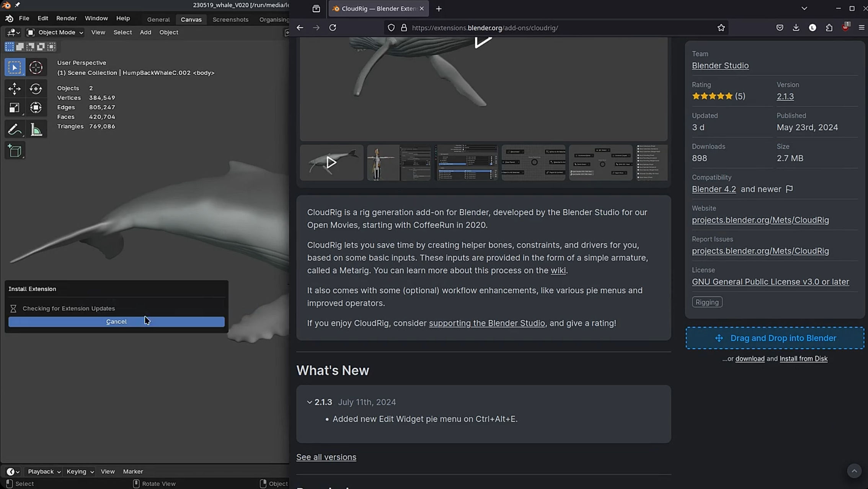Switch to the General workspace tab
The width and height of the screenshot is (868, 489).
point(158,20)
